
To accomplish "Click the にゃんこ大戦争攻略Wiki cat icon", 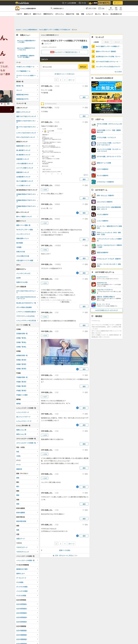I will [x=17, y=8].
